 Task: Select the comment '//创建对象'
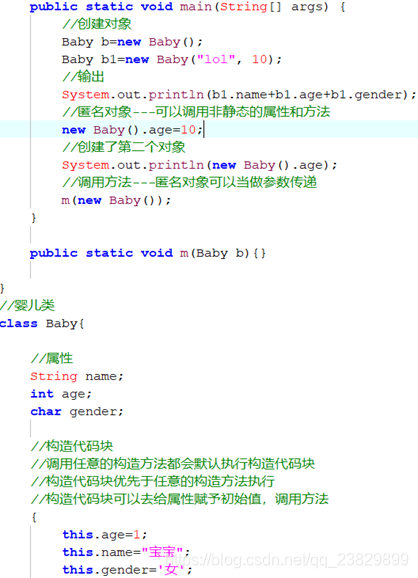[97, 24]
